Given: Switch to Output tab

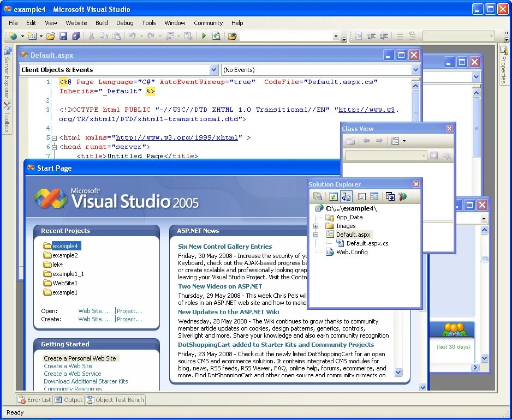Looking at the screenshot, I should pyautogui.click(x=69, y=400).
